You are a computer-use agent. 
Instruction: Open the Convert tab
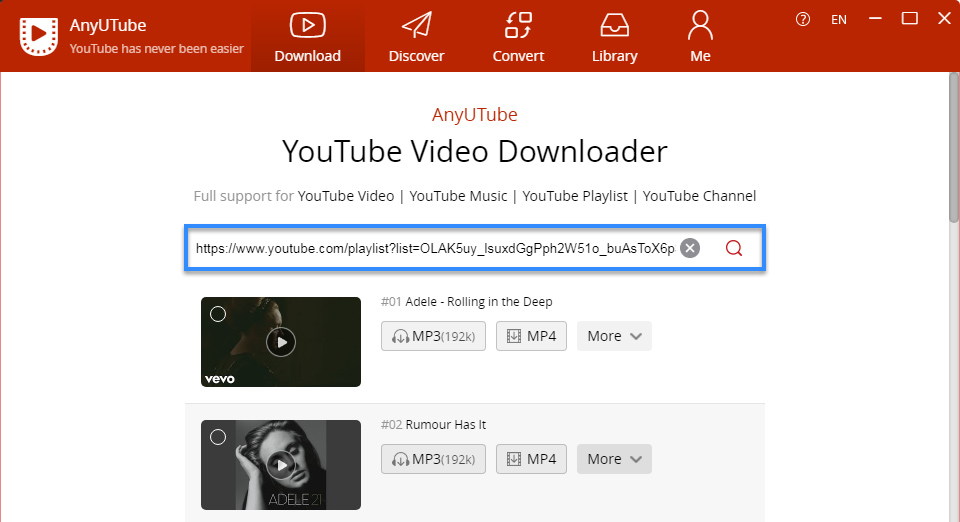518,36
